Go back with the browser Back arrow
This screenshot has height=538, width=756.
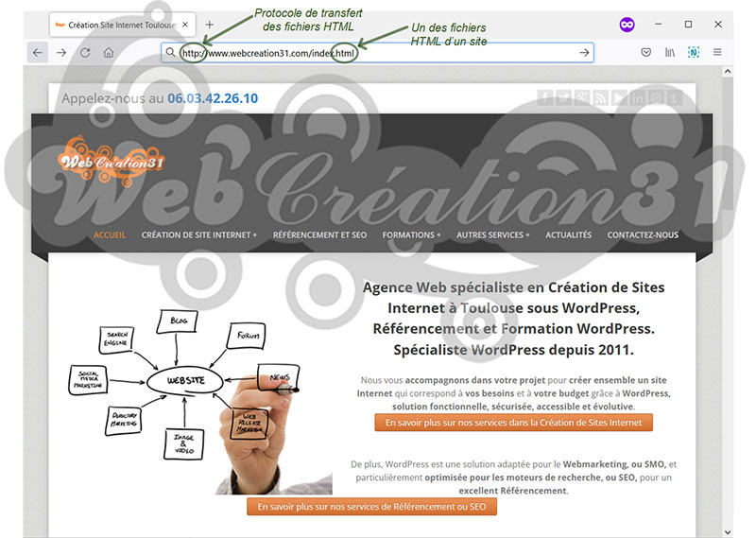pos(38,53)
